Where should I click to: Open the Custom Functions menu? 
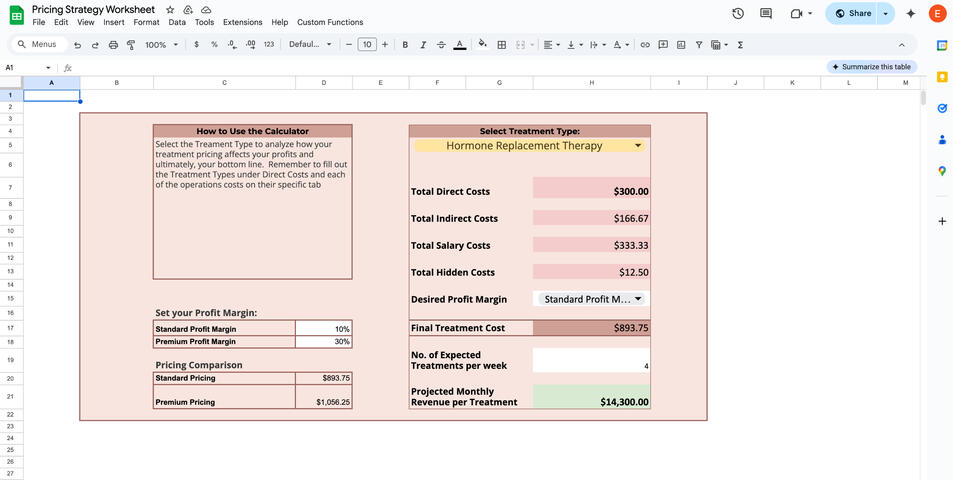(330, 22)
